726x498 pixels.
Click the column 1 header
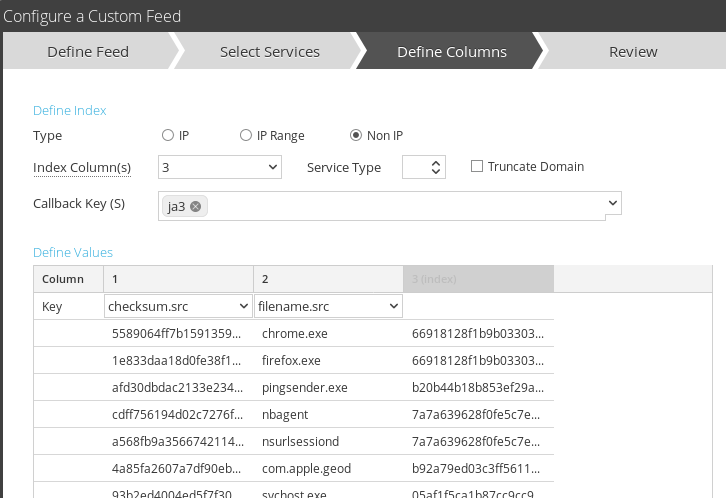point(179,279)
